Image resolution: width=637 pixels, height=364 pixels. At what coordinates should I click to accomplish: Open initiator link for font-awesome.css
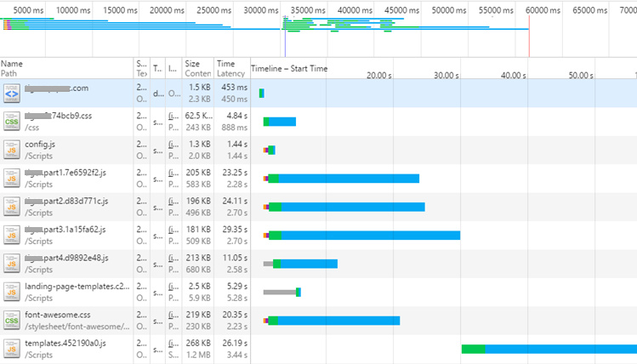click(x=173, y=315)
